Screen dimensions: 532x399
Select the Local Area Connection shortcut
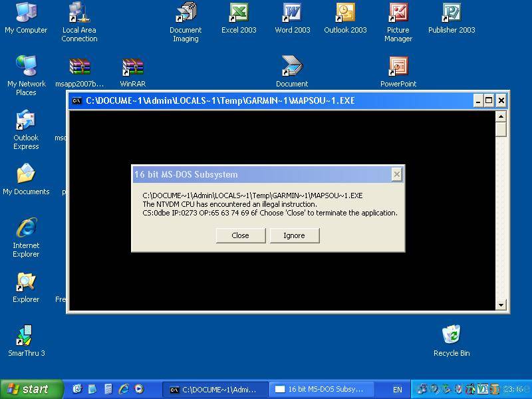tap(79, 22)
